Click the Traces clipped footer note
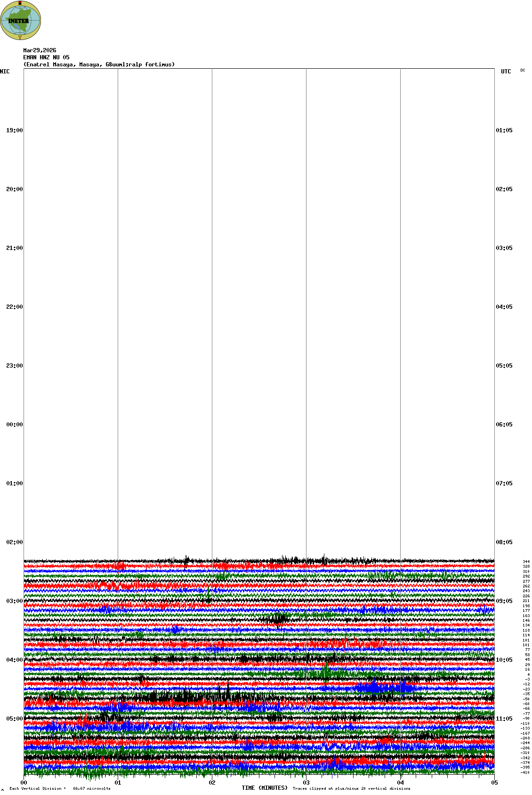 tap(351, 788)
